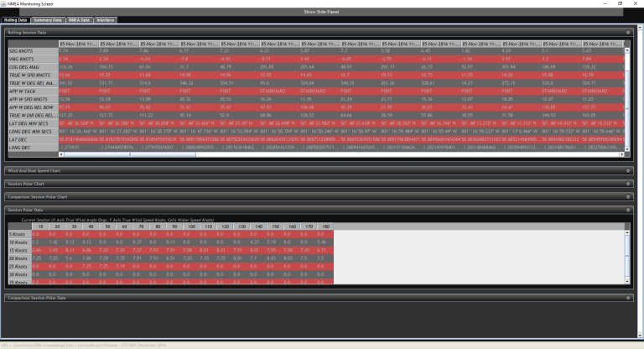Select the LONG DEG MIN SECS row header

(34, 132)
